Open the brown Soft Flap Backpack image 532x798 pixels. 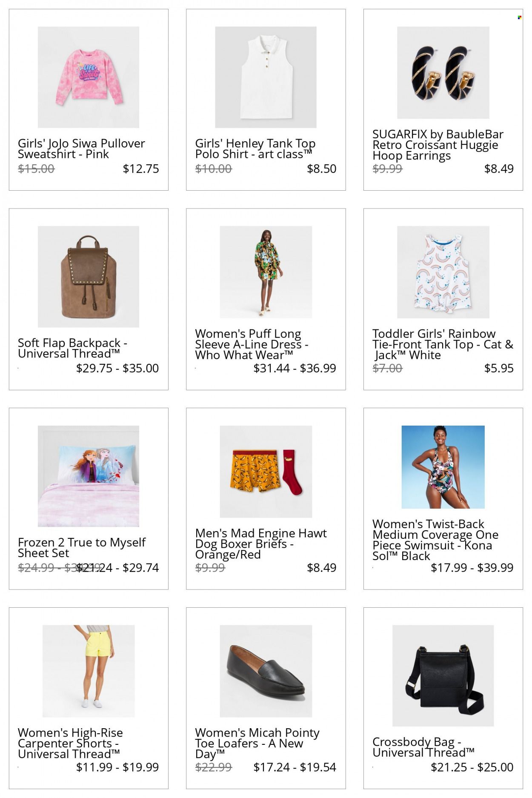point(89,277)
